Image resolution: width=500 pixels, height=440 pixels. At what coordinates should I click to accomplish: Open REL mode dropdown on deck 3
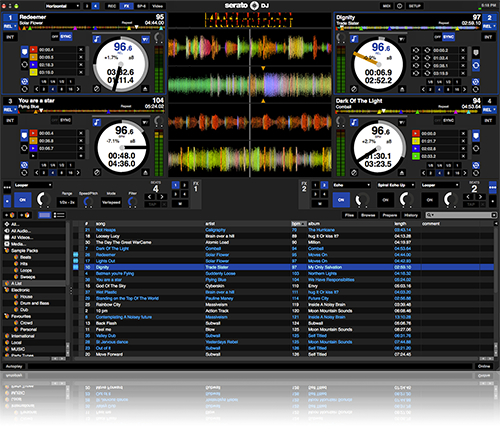10,109
